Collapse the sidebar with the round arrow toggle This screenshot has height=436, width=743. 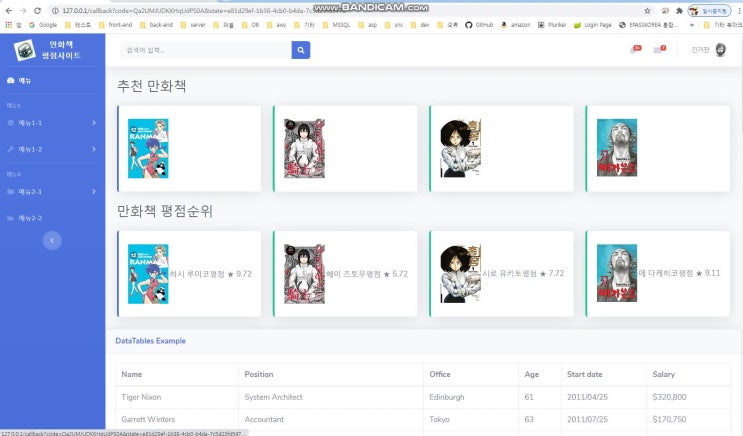(x=52, y=241)
